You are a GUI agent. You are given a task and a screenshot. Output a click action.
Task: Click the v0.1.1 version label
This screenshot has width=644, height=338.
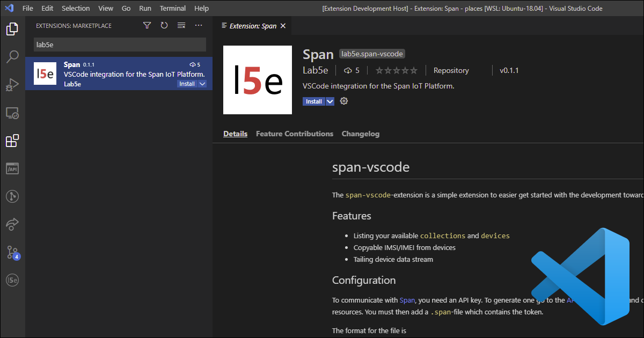pos(509,70)
